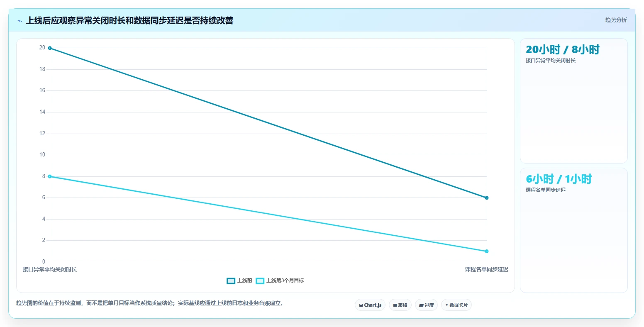The height and width of the screenshot is (327, 644).
Task: Click the 接口异常平均关闭时长 card caption
Action: coord(551,61)
